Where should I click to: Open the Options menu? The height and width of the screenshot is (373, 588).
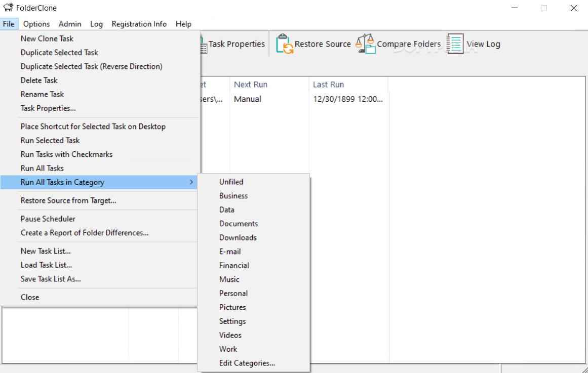pyautogui.click(x=36, y=24)
